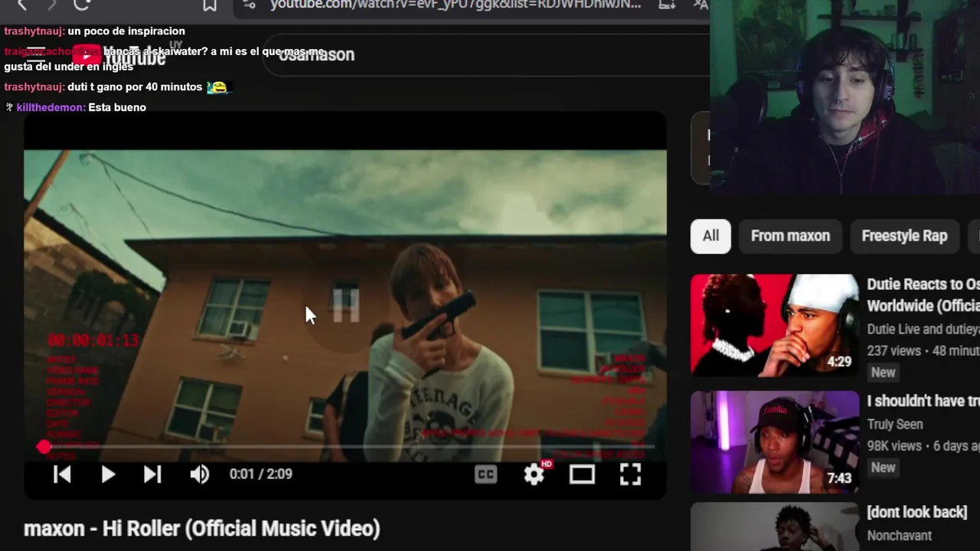Click the YouTube URL in the address bar
The height and width of the screenshot is (551, 980).
(456, 5)
